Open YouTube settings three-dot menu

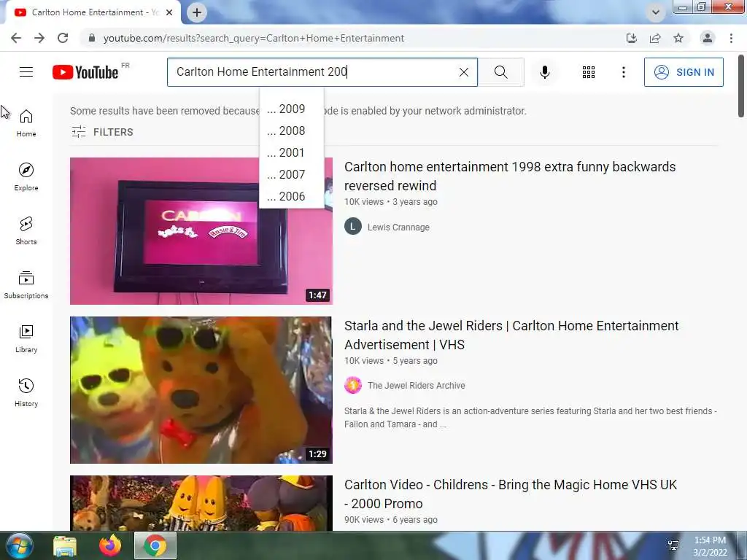point(623,72)
